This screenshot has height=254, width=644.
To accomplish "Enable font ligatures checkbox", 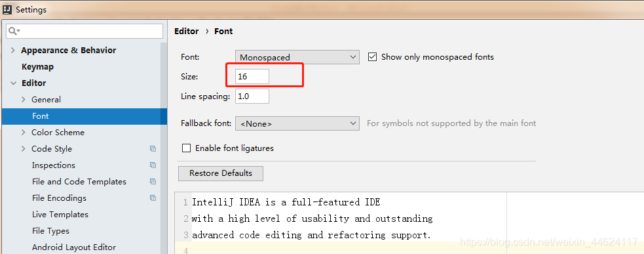I will tap(187, 148).
